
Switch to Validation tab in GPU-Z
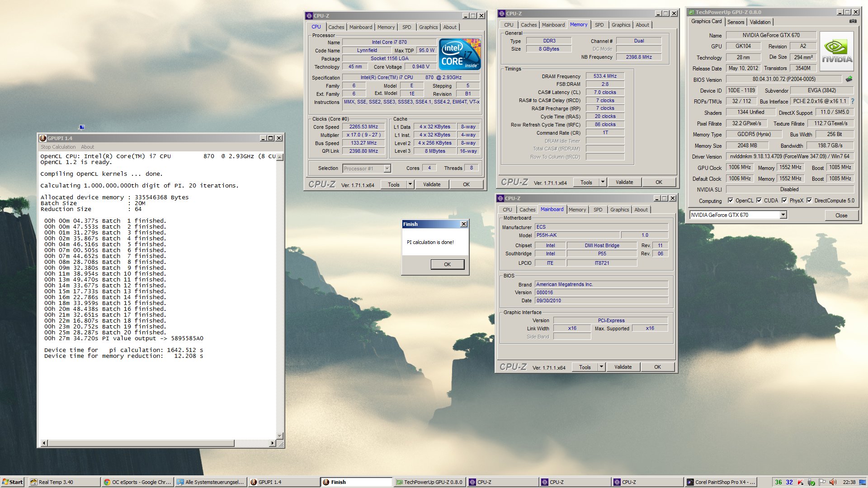[x=760, y=22]
